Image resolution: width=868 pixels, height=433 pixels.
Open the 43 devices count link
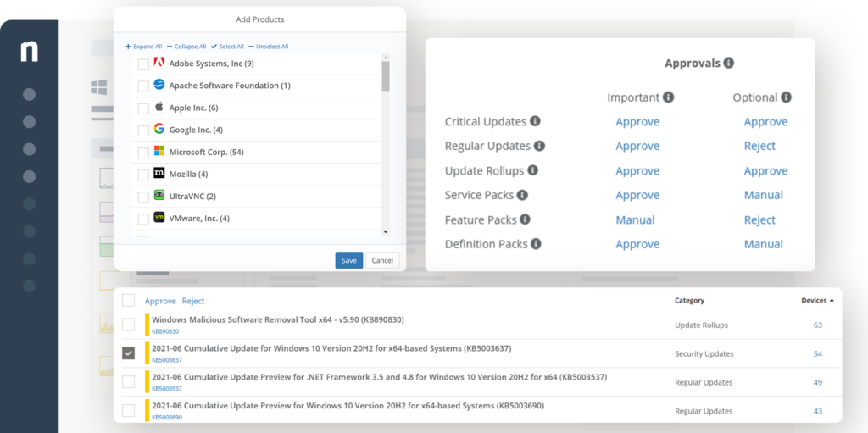tap(818, 412)
